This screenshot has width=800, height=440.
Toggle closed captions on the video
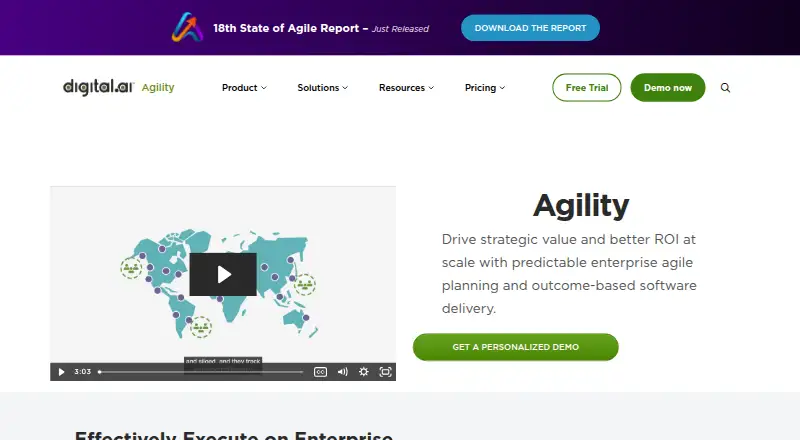[x=320, y=372]
